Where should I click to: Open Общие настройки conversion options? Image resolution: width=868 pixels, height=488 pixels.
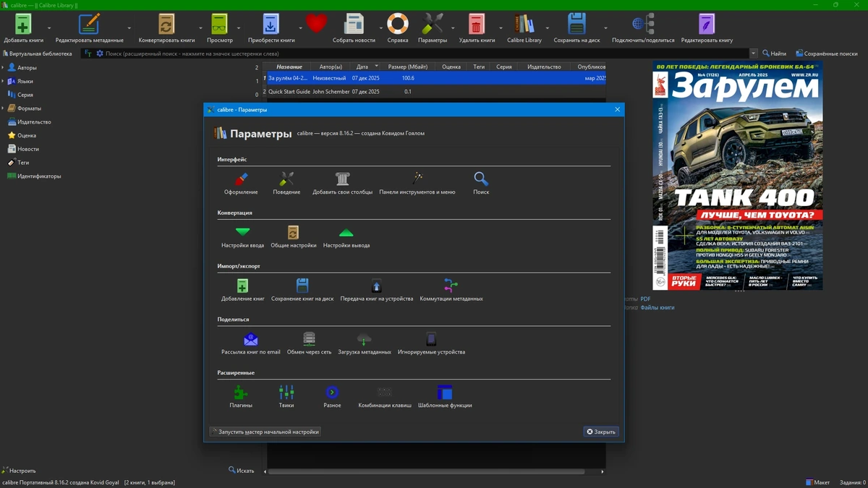[293, 236]
